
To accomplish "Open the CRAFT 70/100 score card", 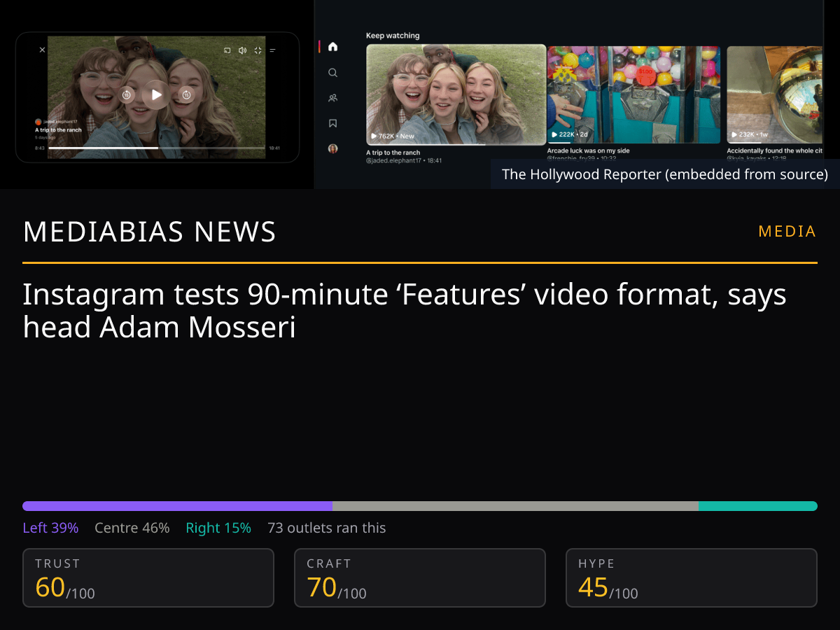I will click(x=420, y=577).
